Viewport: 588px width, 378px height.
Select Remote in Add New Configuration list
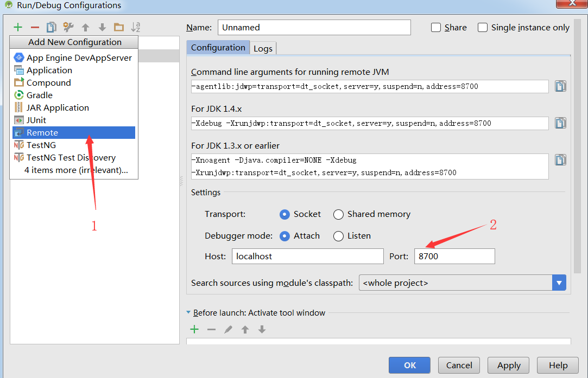pos(74,133)
